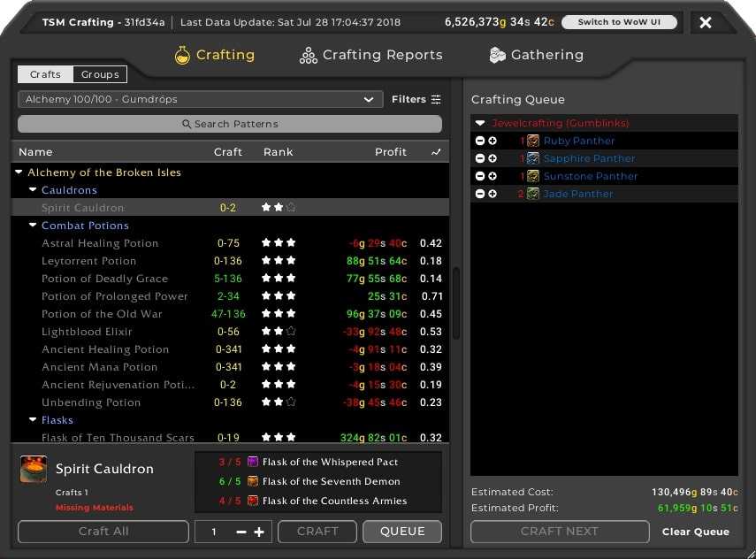
Task: Click Clear Queue link
Action: pyautogui.click(x=695, y=532)
